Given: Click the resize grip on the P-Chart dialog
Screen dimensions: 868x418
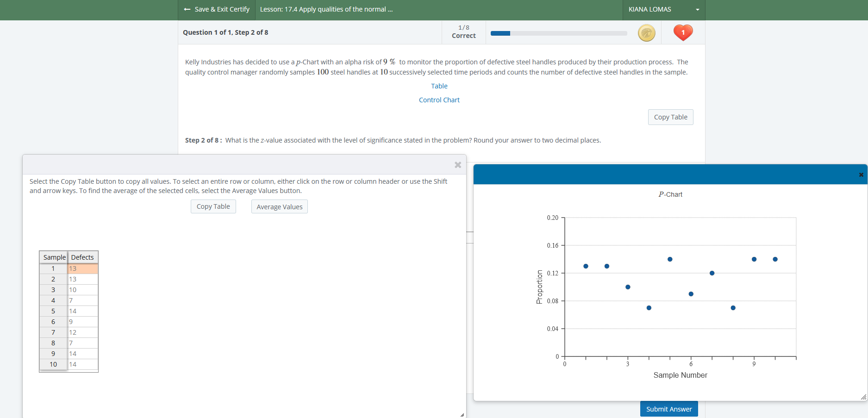Looking at the screenshot, I should tap(862, 397).
